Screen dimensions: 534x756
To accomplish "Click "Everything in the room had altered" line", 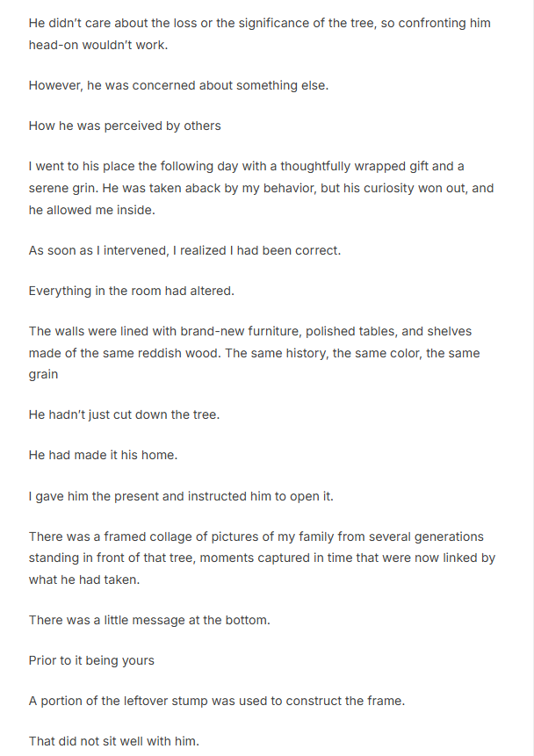I will 129,291.
